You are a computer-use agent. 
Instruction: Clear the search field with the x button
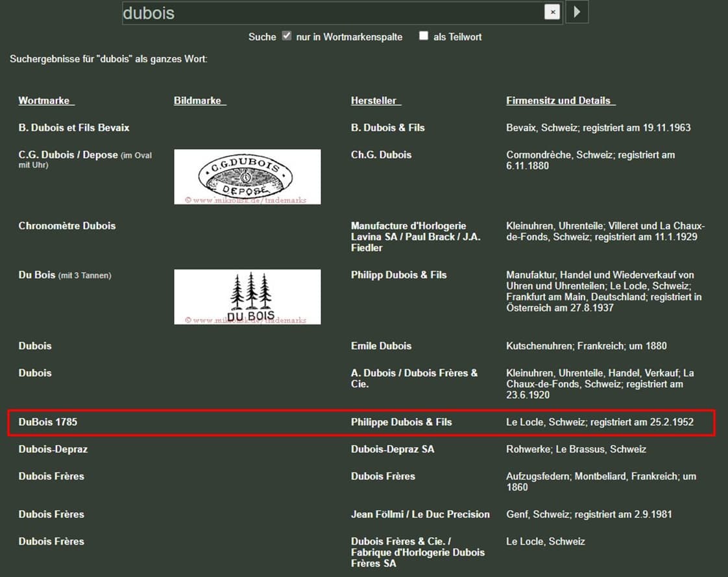553,12
